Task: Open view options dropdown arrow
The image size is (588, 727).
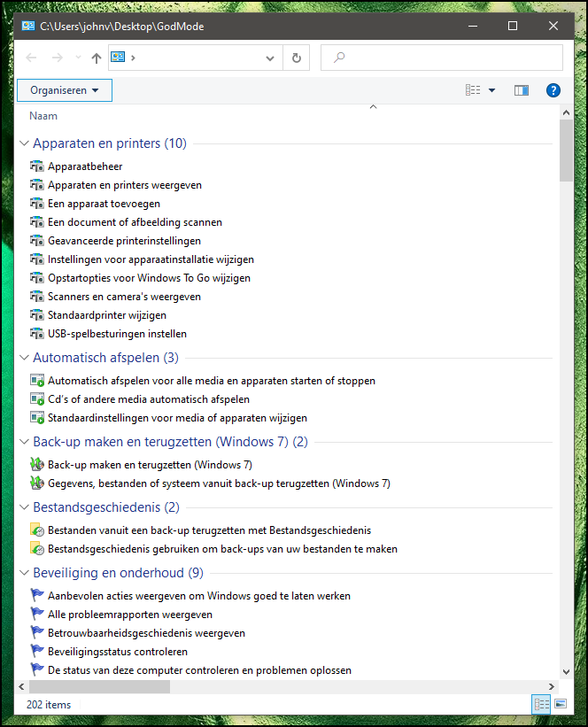Action: pos(492,90)
